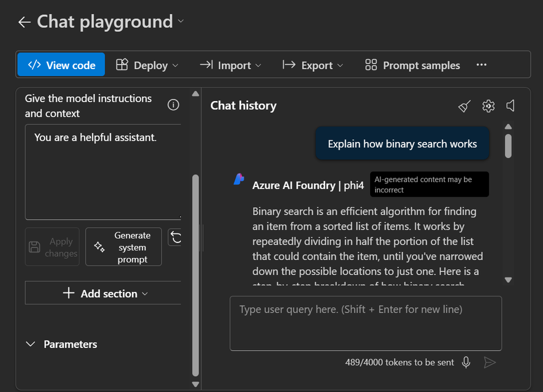Viewport: 543px width, 392px height.
Task: Click the View code button
Action: [61, 65]
